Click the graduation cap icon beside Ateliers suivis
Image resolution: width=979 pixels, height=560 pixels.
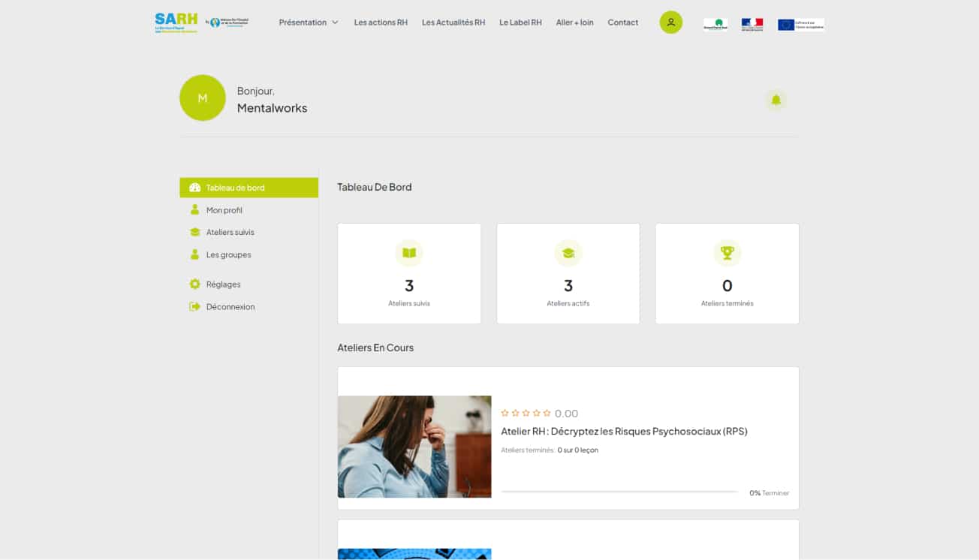195,233
